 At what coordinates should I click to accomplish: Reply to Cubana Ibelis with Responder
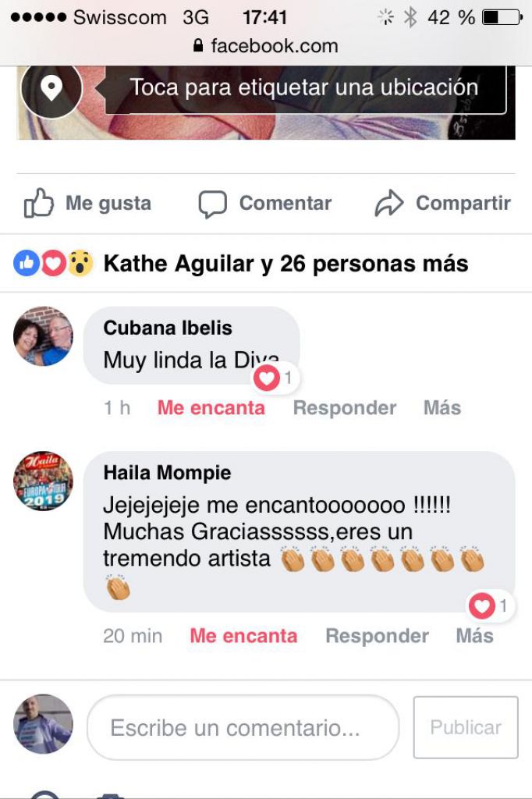(x=345, y=407)
